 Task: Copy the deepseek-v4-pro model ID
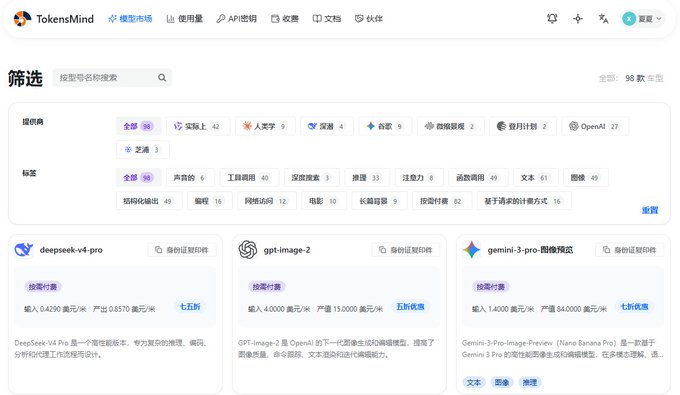[182, 250]
